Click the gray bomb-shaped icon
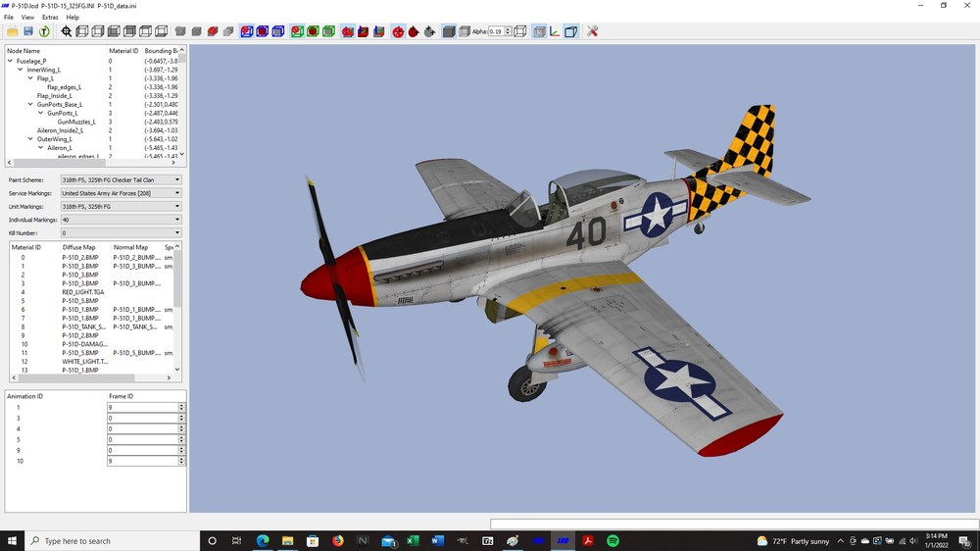This screenshot has height=551, width=980. [429, 31]
